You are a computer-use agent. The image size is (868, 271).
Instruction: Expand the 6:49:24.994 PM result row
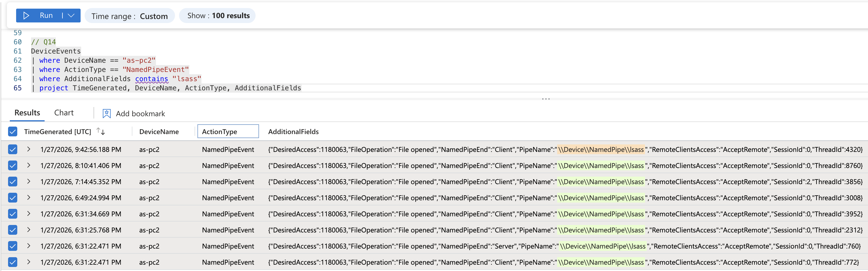(x=29, y=198)
